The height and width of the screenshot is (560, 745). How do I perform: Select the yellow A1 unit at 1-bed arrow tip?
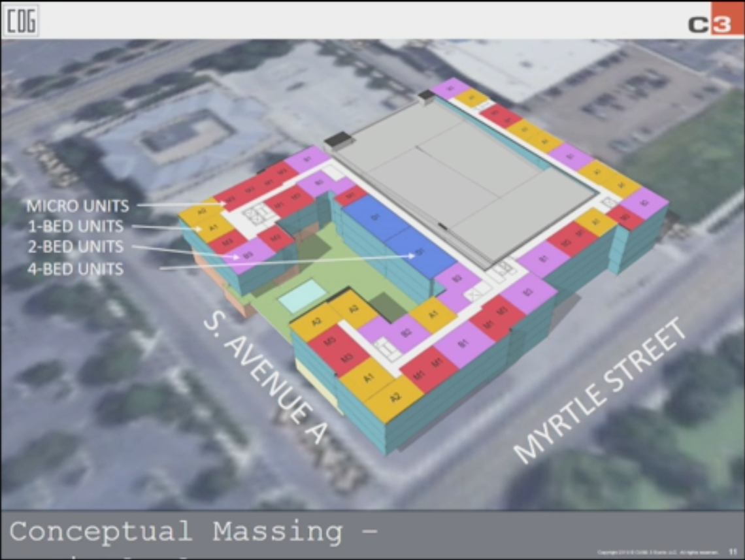coord(212,229)
